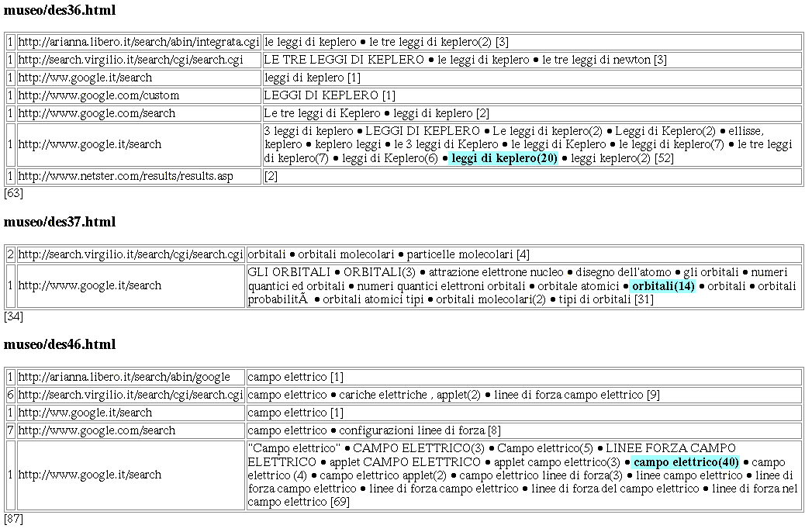
Task: Click the museo/des36.html heading
Action: [x=60, y=10]
